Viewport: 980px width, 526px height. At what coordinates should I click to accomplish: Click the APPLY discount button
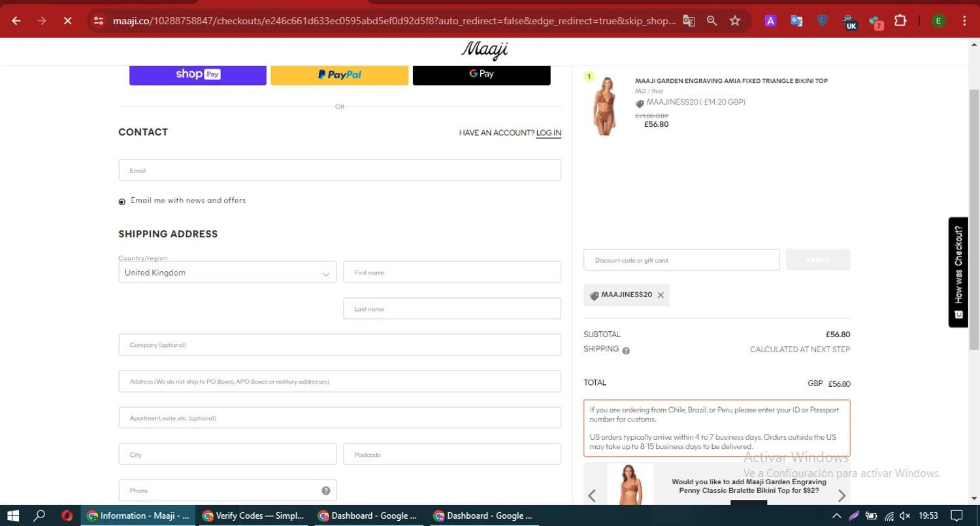point(818,260)
